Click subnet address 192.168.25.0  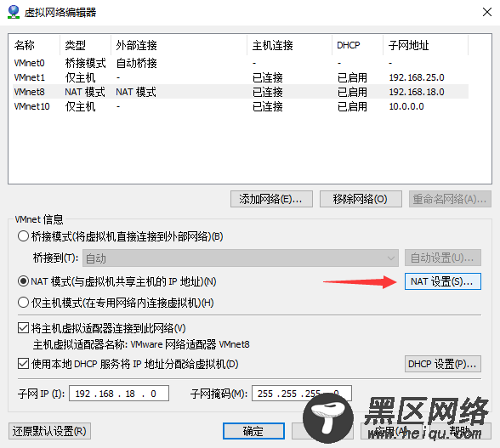tap(417, 77)
